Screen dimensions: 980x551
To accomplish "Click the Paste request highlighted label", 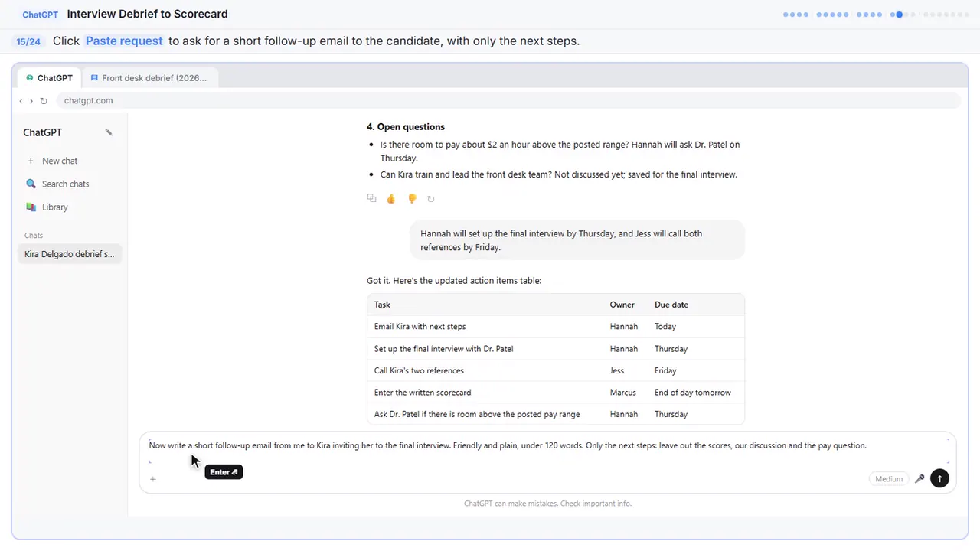I will click(x=124, y=41).
